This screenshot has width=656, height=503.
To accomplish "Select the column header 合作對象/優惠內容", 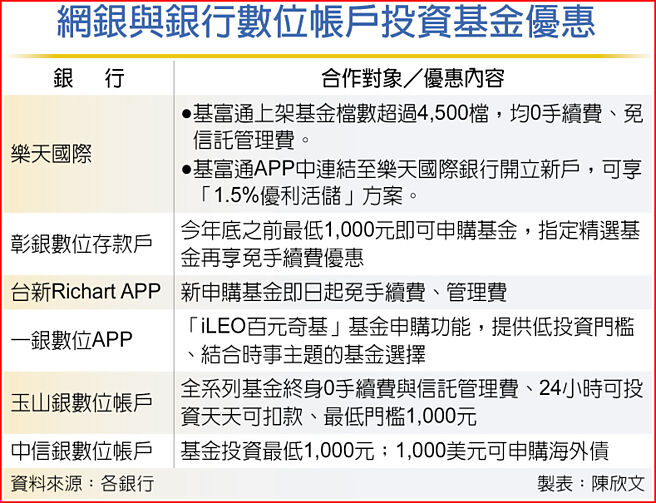I will (x=413, y=78).
